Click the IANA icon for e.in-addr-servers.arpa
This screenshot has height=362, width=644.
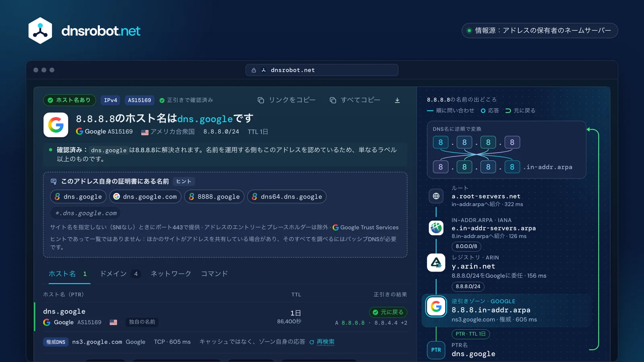[436, 228]
